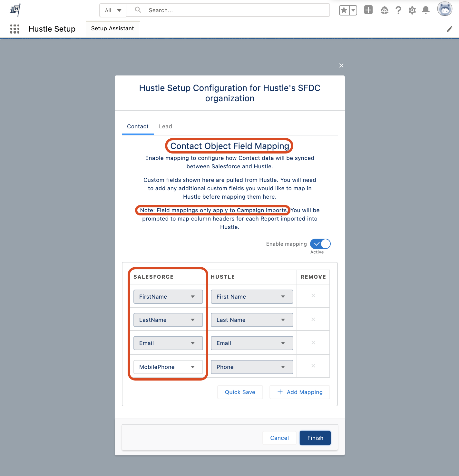Open Favorites star icon
Image resolution: width=459 pixels, height=476 pixels.
point(344,10)
